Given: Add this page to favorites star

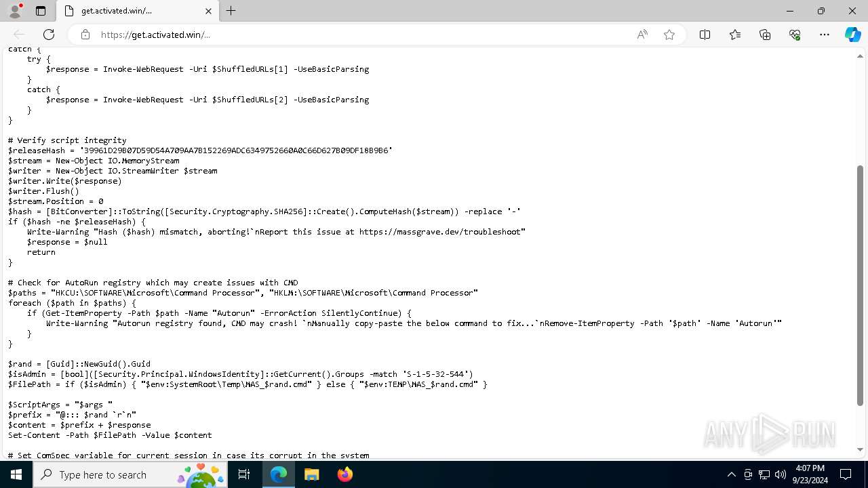Looking at the screenshot, I should [x=669, y=35].
